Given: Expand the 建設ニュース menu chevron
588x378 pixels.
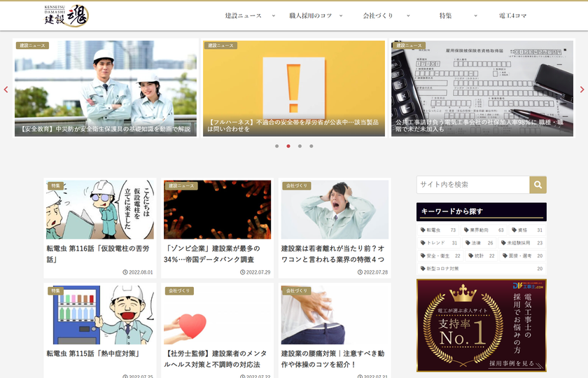Looking at the screenshot, I should (274, 15).
